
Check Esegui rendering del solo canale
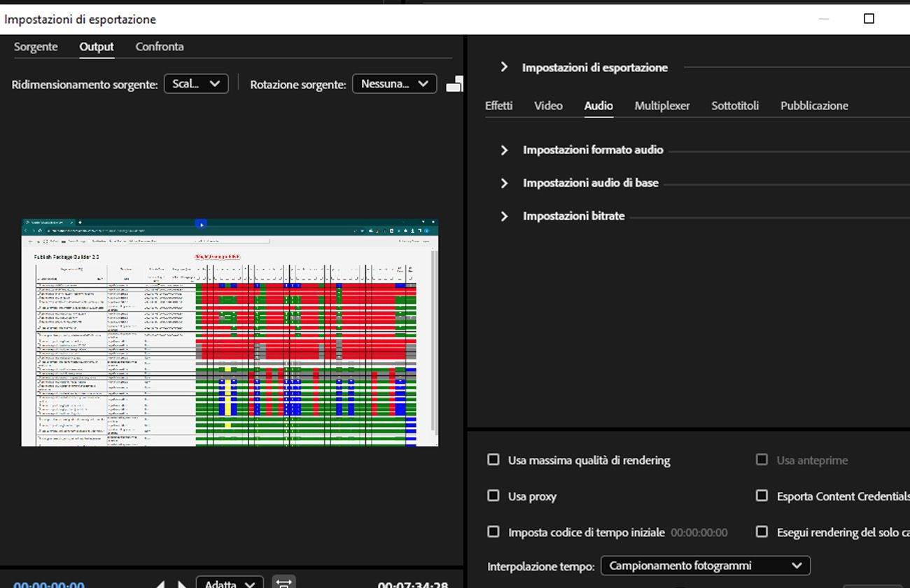tap(762, 532)
